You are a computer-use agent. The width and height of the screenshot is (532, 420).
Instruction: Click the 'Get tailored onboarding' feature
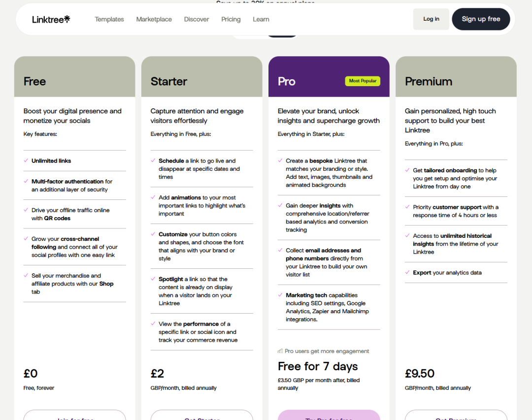(455, 178)
